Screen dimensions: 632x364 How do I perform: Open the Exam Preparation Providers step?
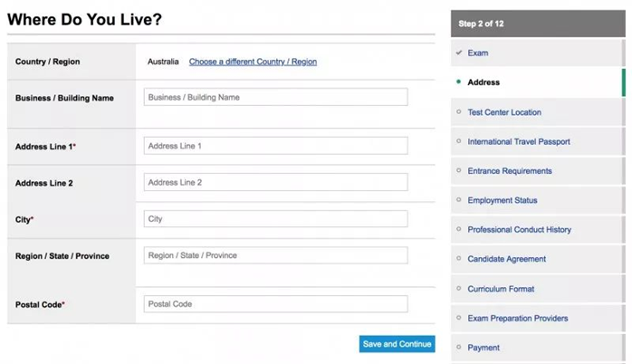518,318
